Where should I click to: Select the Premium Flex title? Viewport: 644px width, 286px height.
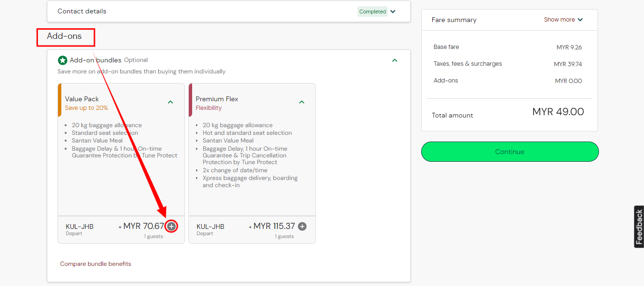coord(217,99)
